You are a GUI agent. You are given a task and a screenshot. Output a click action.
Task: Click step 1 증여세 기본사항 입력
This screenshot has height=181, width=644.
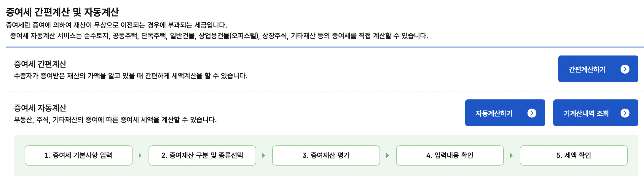click(79, 155)
